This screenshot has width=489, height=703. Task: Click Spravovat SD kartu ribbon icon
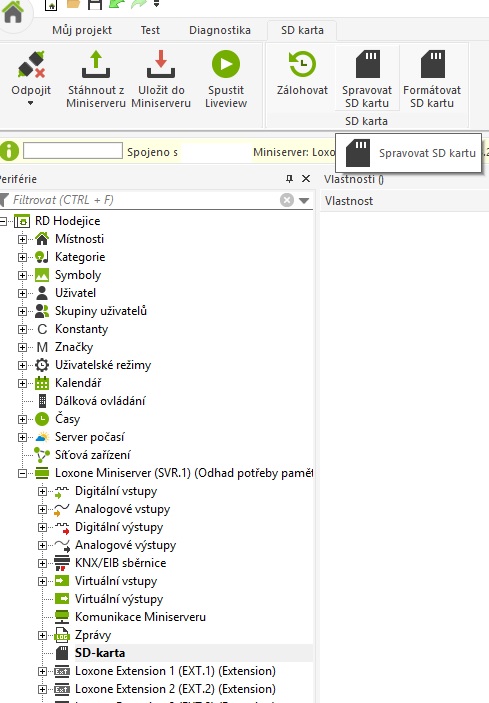coord(368,64)
